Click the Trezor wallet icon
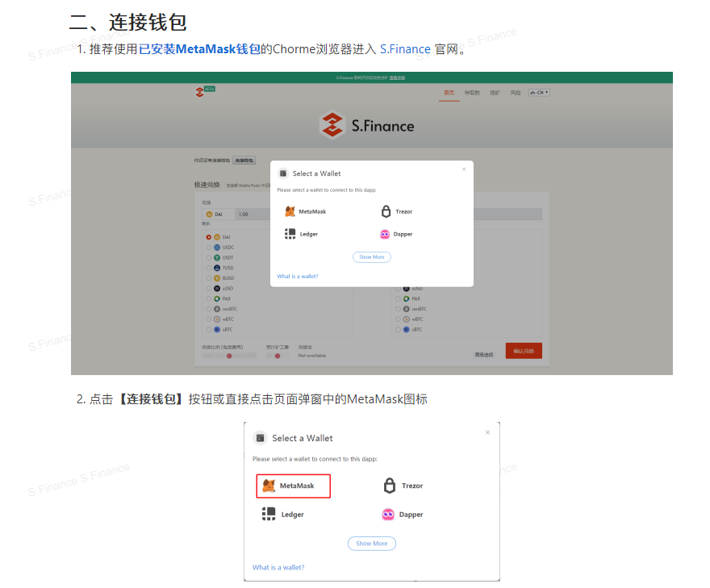This screenshot has height=588, width=710. (386, 211)
